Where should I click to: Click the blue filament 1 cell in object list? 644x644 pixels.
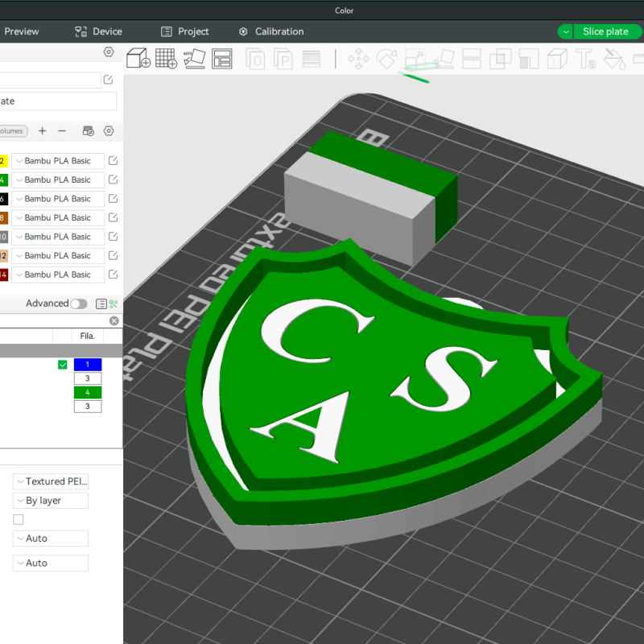point(88,365)
